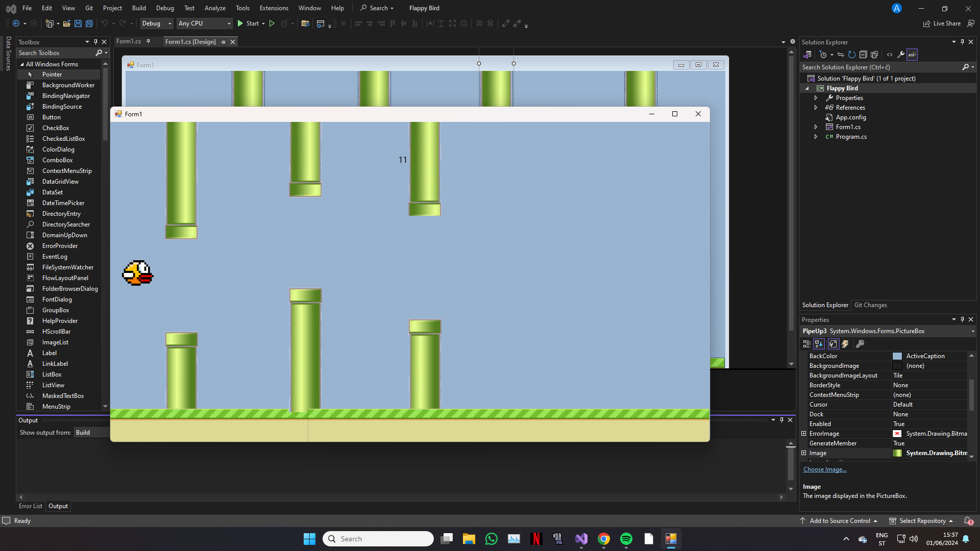Image resolution: width=980 pixels, height=551 pixels.
Task: Click the View Code angle-brackets icon
Action: [890, 55]
